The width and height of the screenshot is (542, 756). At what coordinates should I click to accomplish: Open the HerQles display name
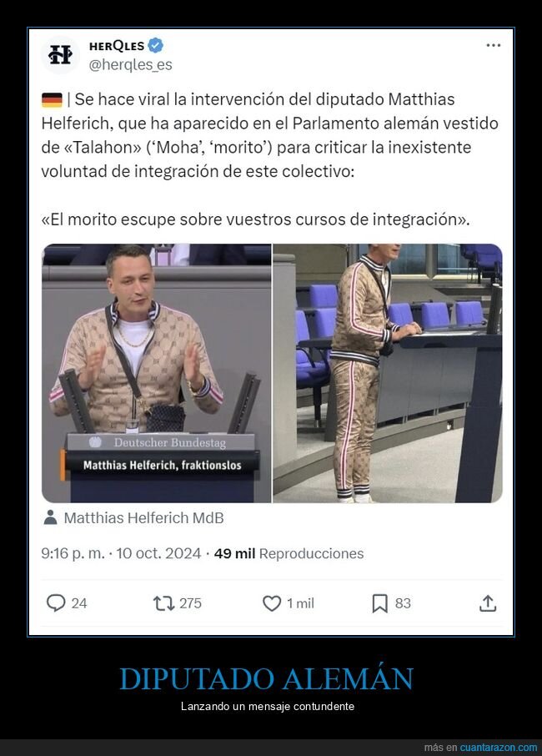point(117,46)
